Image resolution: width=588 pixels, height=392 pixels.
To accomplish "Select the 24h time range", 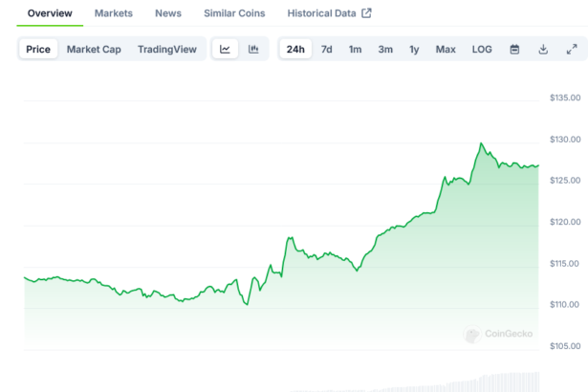I will tap(295, 50).
